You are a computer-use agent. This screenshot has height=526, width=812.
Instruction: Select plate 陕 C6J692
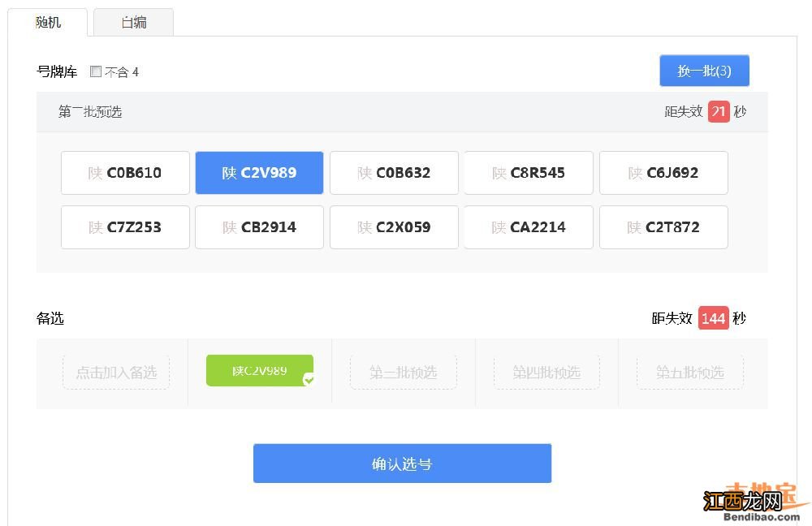663,173
